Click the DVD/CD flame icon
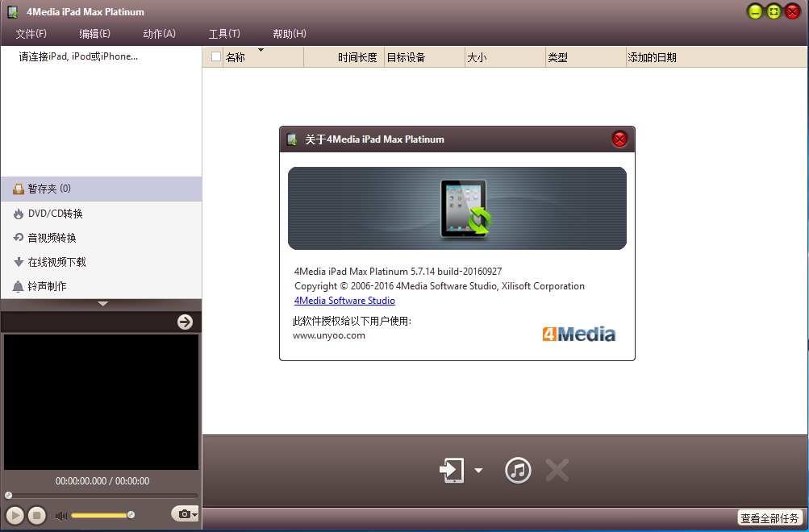This screenshot has height=532, width=809. [19, 214]
